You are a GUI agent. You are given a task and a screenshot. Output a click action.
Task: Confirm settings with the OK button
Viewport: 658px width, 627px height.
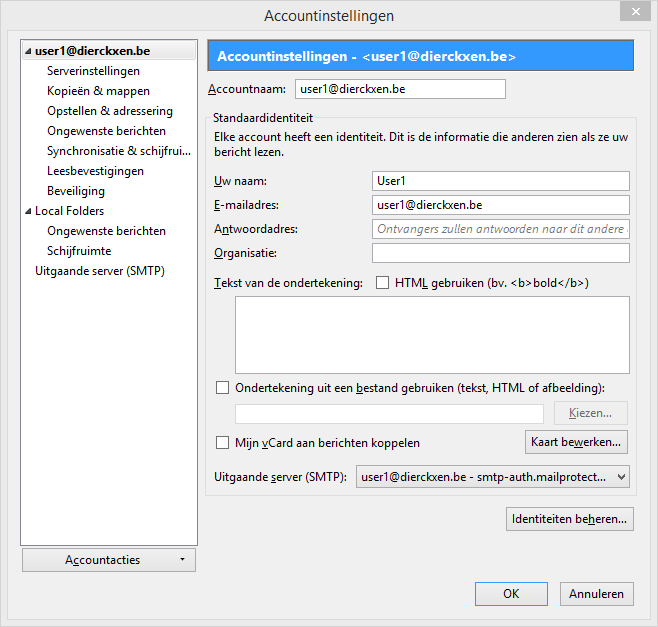coord(511,594)
